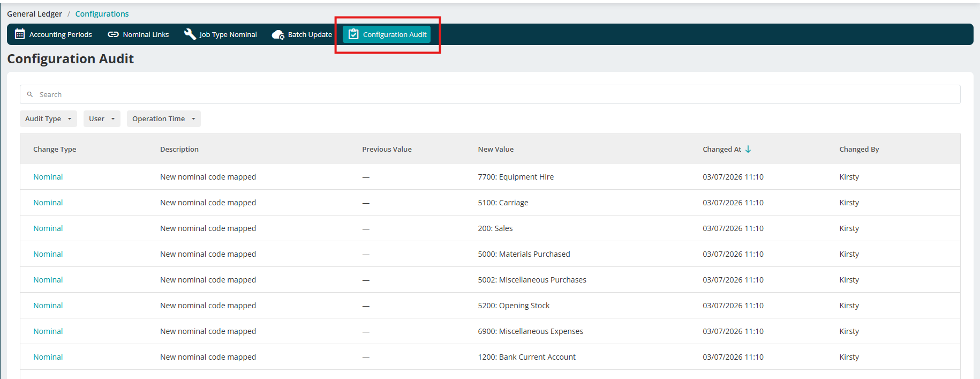
Task: Open Nominal link for 200: Sales row
Action: [x=48, y=228]
